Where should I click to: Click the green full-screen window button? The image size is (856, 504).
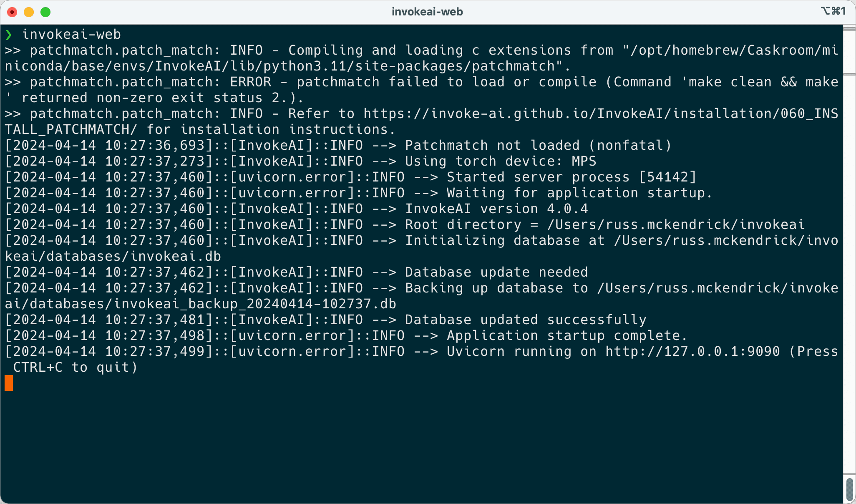(45, 12)
